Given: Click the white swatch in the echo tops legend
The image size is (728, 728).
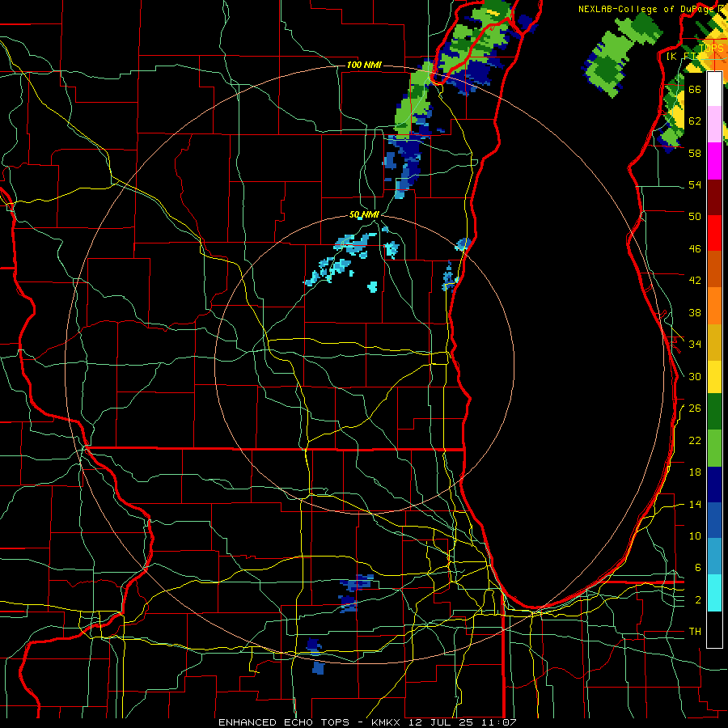Looking at the screenshot, I should pos(714,89).
